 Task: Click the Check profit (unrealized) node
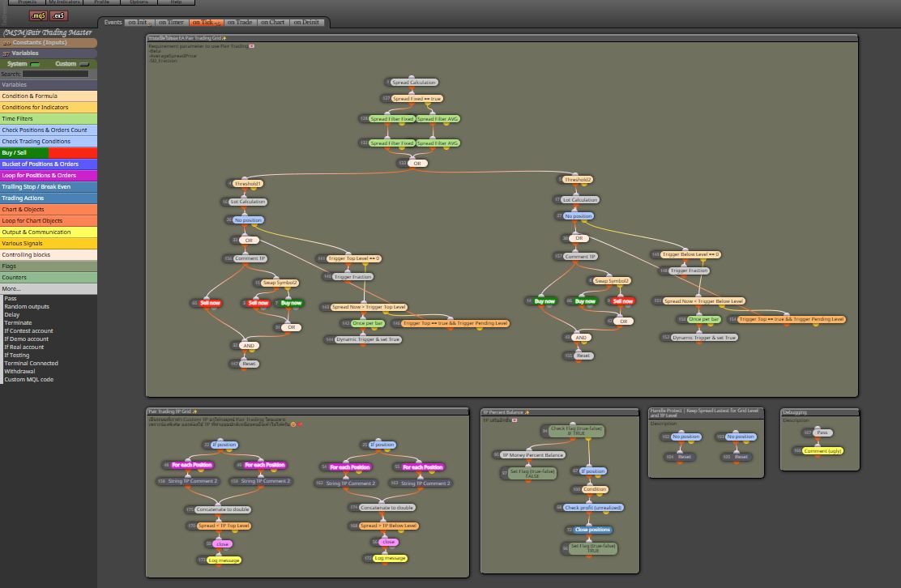point(593,508)
